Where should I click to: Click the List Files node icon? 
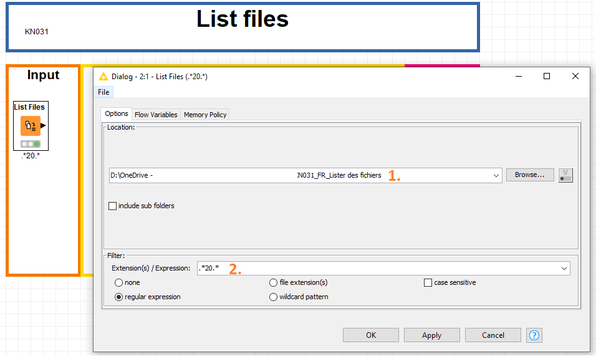(30, 125)
